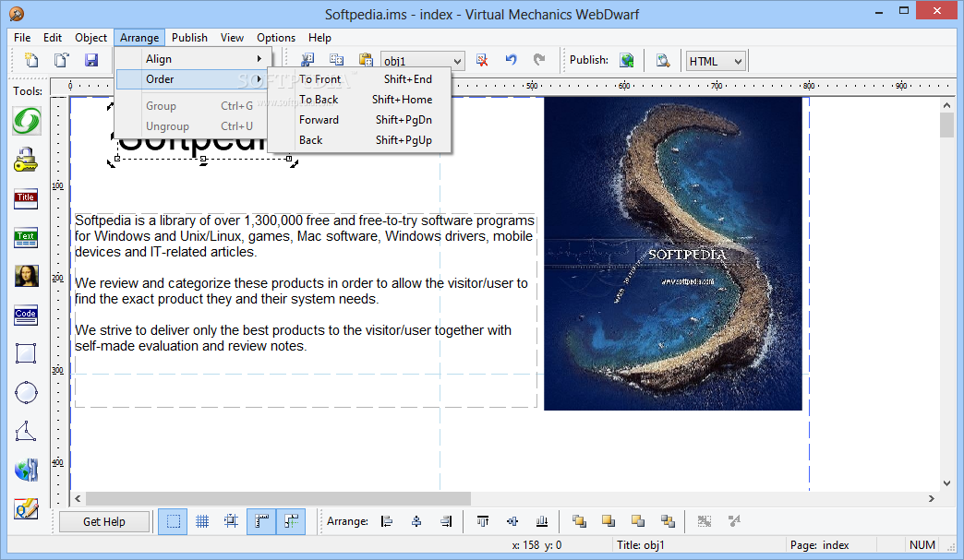Click the disabled group objects icon
This screenshot has height=560, width=964.
pyautogui.click(x=705, y=521)
